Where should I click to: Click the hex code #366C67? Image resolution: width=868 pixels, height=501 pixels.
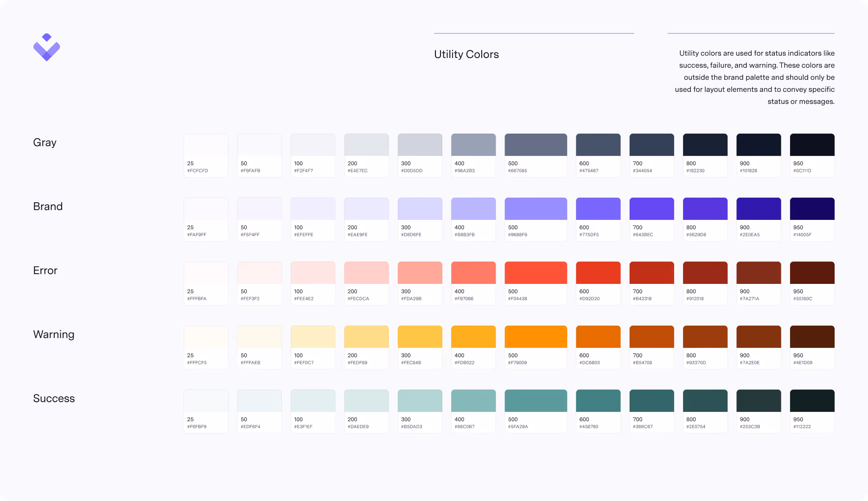(x=643, y=427)
